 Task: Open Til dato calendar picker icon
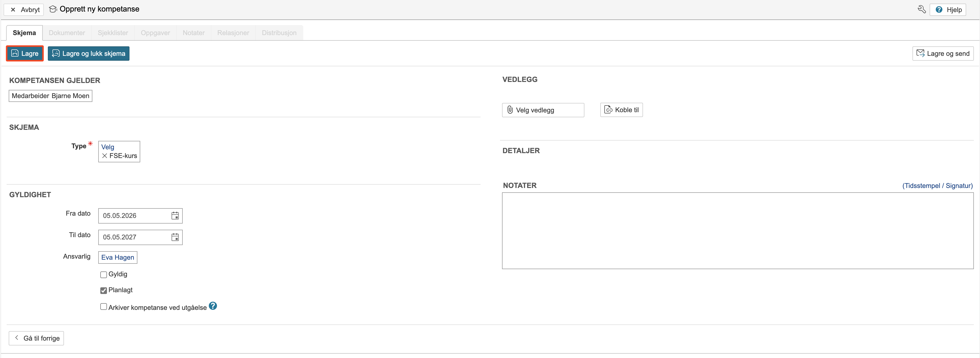click(x=175, y=237)
